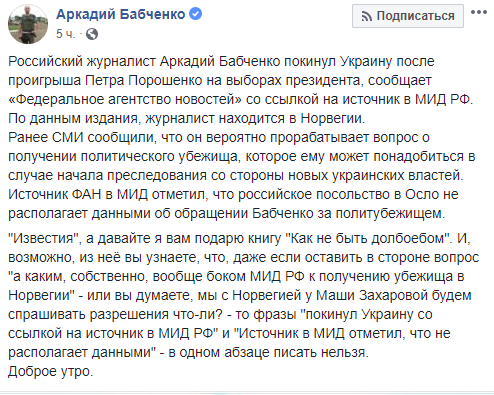Click the globe public-audience icon
The image size is (494, 395).
click(92, 34)
